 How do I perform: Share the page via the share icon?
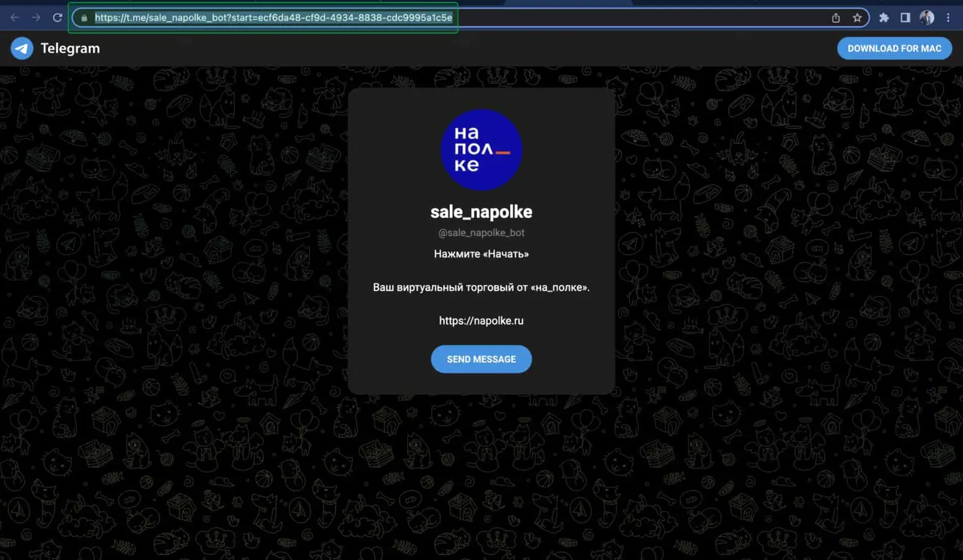pos(836,18)
